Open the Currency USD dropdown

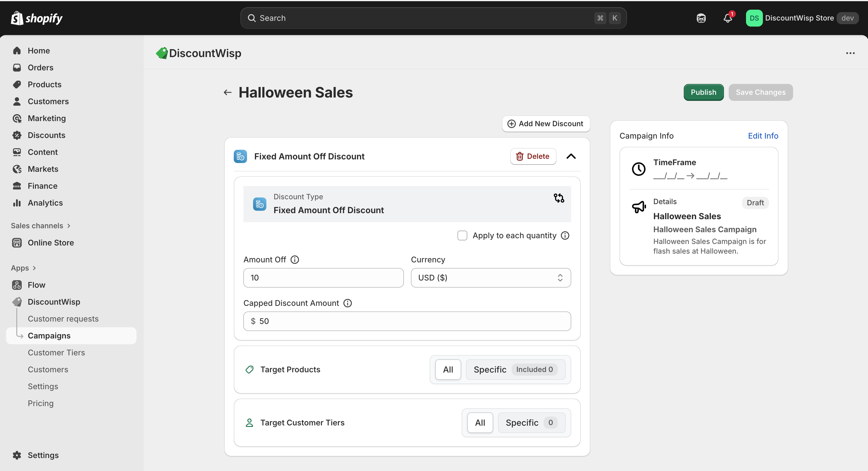(x=490, y=278)
